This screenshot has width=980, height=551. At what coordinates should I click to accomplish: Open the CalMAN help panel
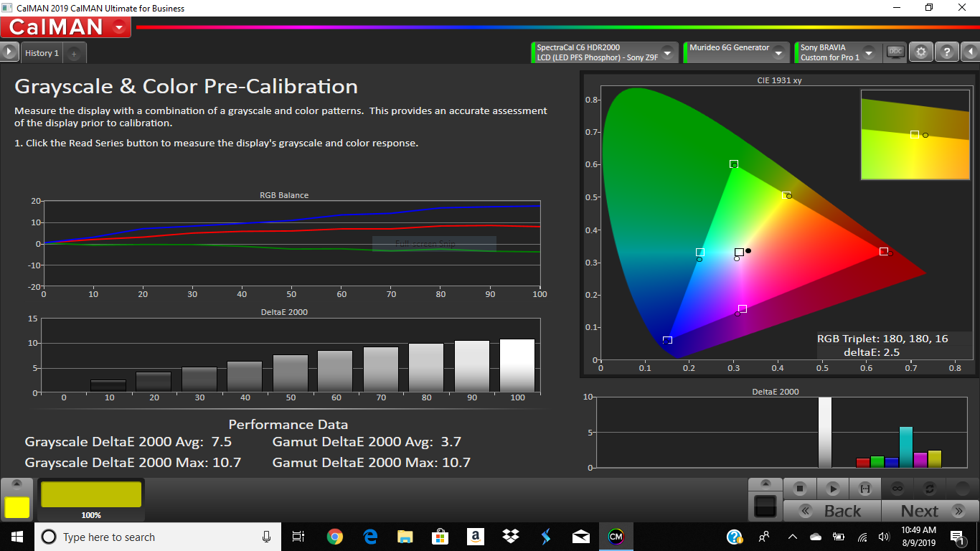click(x=947, y=52)
